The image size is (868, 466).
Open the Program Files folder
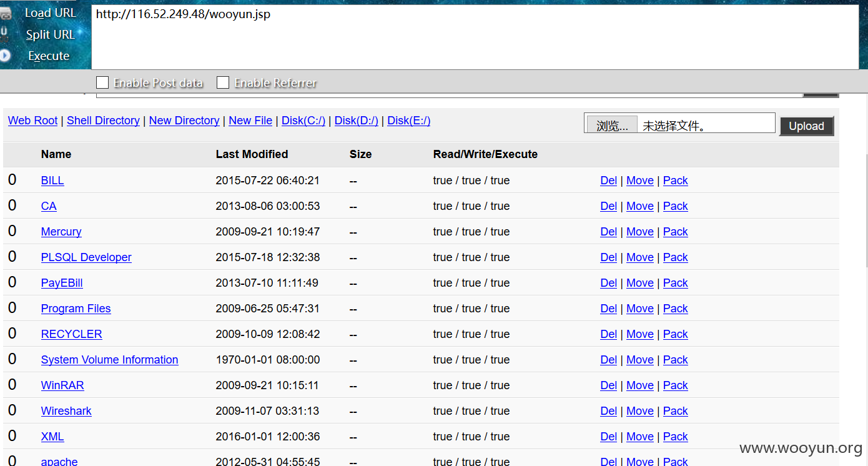[76, 309]
